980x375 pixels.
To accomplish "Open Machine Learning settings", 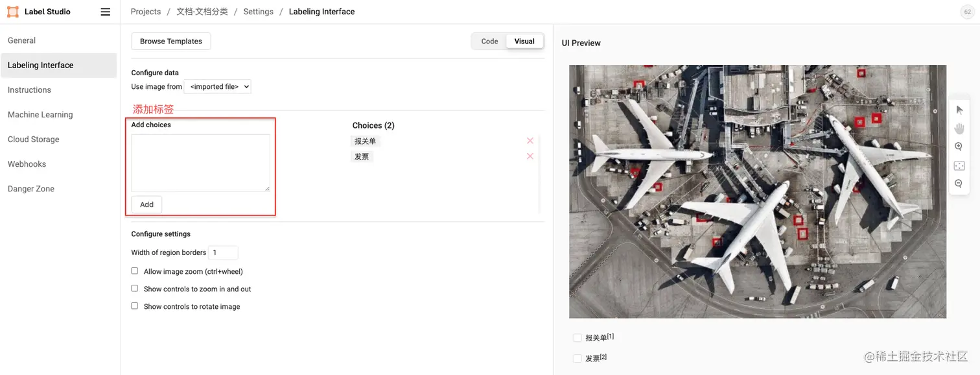I will pyautogui.click(x=40, y=114).
